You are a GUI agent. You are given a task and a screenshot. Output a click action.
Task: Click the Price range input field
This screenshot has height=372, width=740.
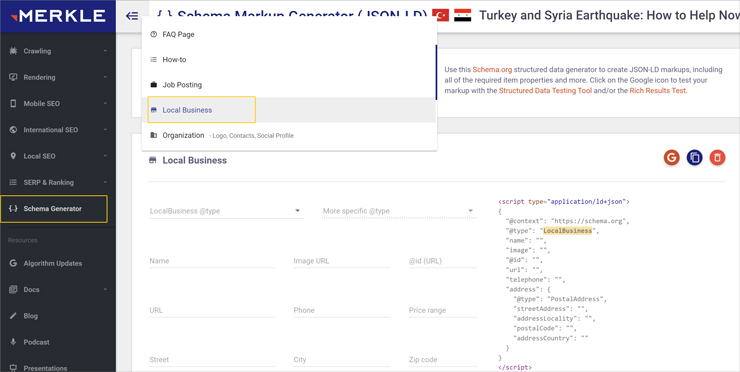click(x=443, y=310)
